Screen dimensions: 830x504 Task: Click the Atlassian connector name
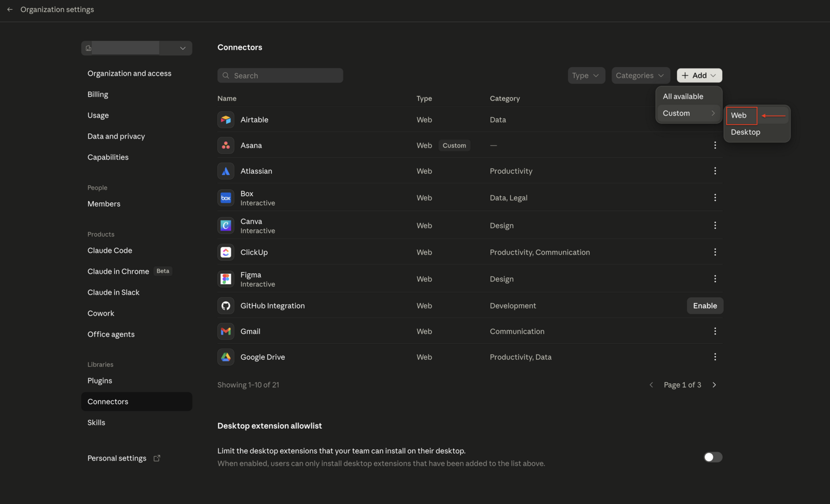pyautogui.click(x=256, y=171)
